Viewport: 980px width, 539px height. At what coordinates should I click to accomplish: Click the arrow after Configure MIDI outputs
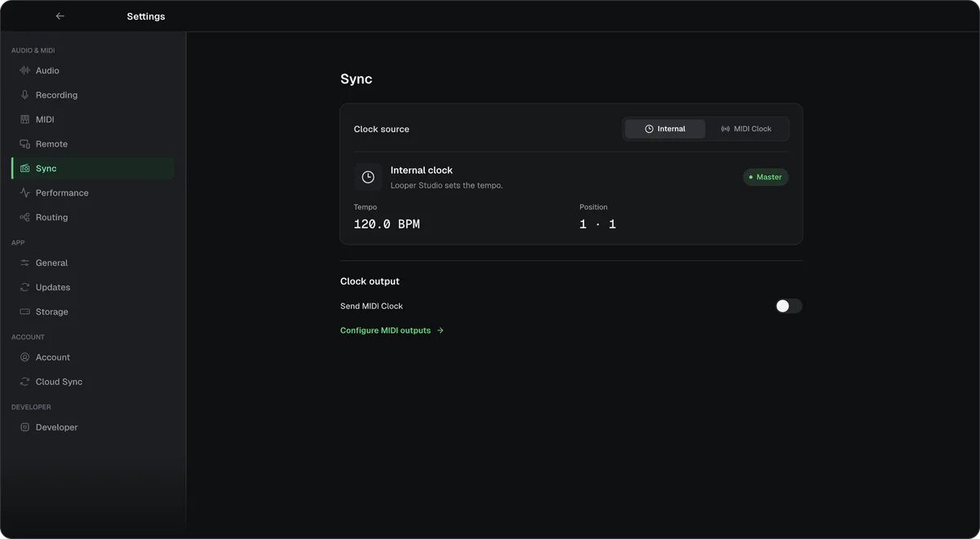441,331
